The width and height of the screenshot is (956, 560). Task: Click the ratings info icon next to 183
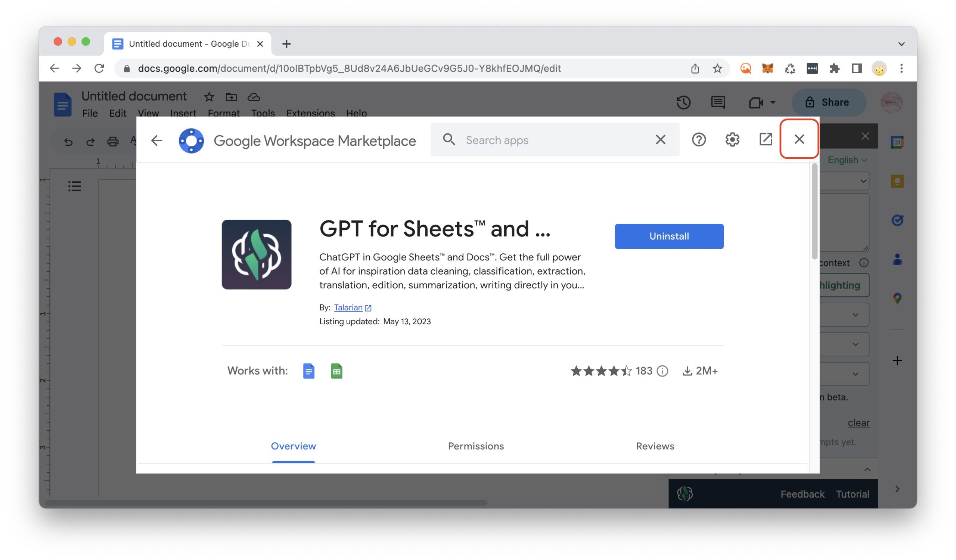[662, 371]
